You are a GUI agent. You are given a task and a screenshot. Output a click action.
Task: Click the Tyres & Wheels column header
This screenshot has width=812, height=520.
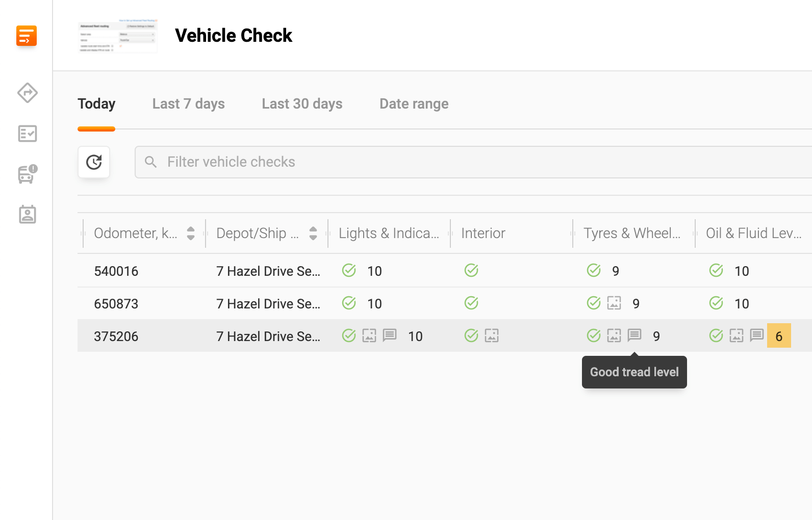click(x=632, y=233)
